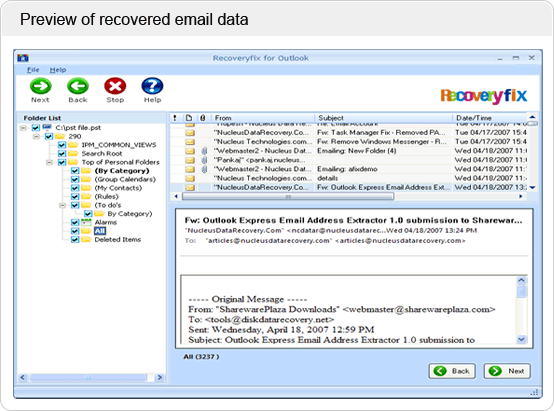
Task: Toggle Deleted Items checkbox
Action: click(75, 240)
